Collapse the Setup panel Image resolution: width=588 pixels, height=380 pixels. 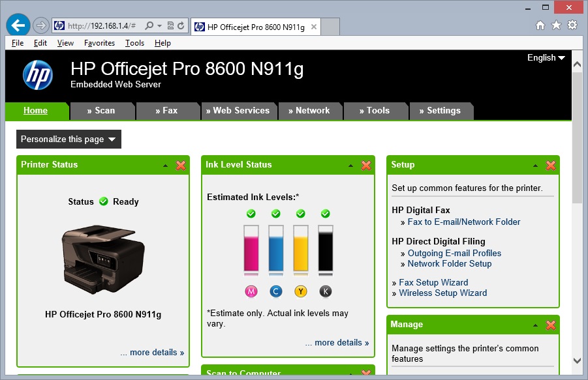pos(536,166)
